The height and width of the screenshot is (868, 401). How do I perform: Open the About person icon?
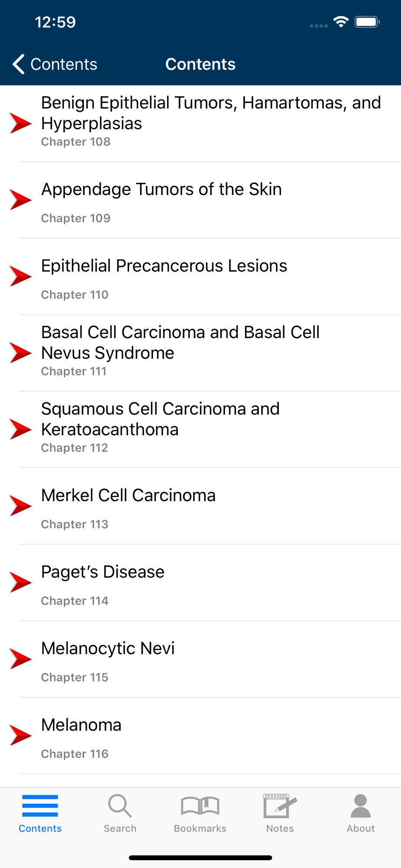360,806
